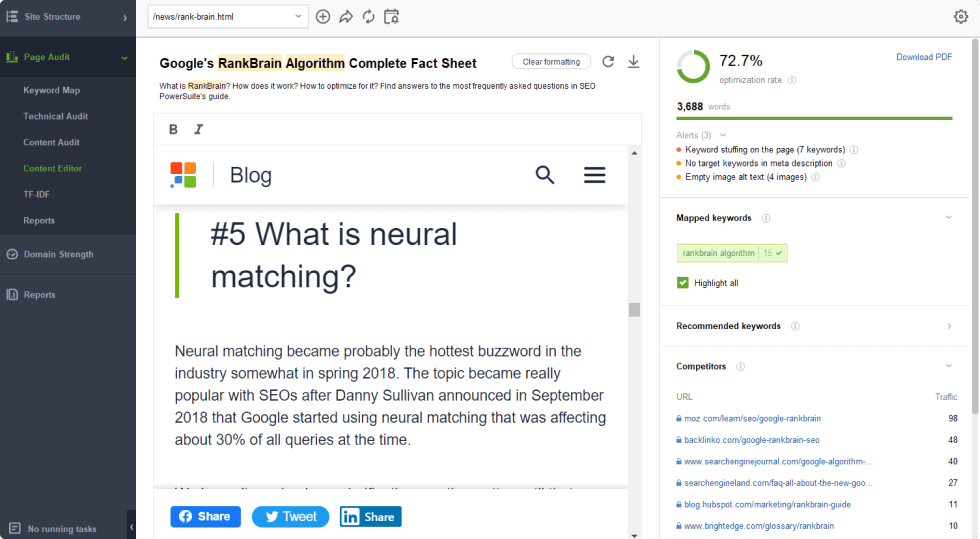Expand the Recommended keywords section
980x539 pixels.
[x=949, y=326]
